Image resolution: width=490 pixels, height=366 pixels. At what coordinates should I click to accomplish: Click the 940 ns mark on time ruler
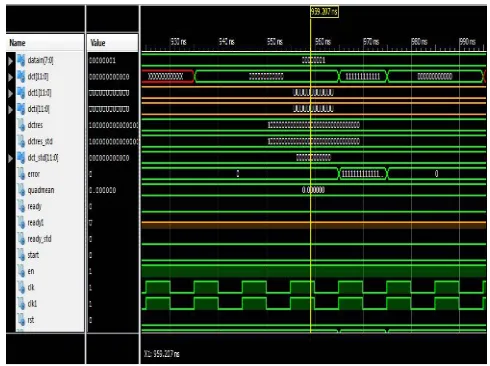click(x=227, y=42)
